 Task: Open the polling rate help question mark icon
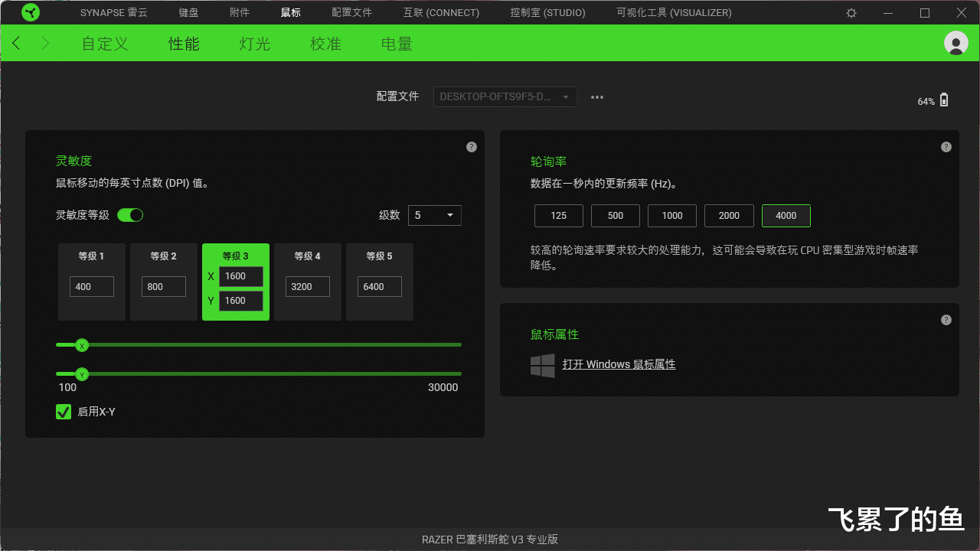pyautogui.click(x=946, y=146)
